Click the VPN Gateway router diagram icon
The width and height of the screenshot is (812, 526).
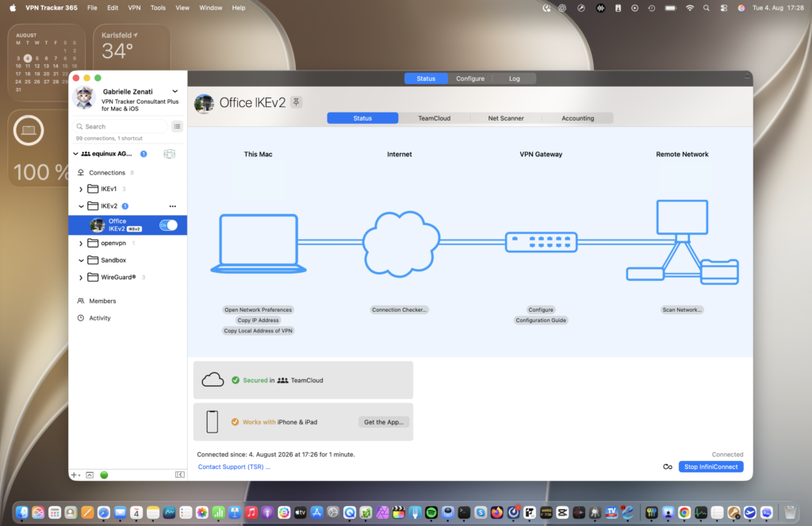(541, 242)
